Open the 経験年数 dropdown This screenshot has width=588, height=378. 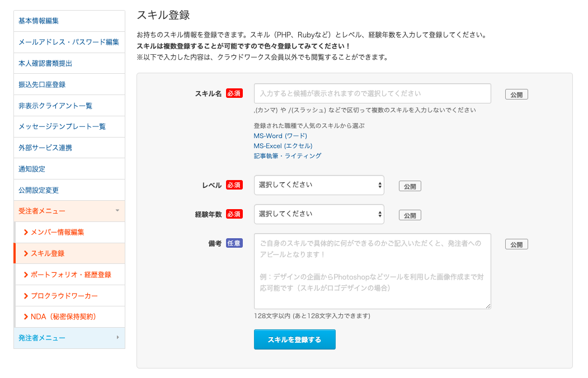[319, 214]
